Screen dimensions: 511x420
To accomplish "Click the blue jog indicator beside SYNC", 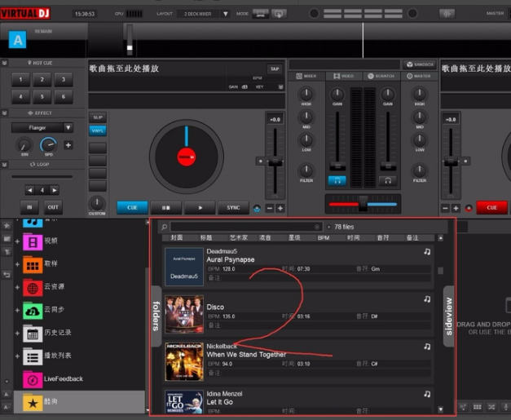I will (257, 209).
